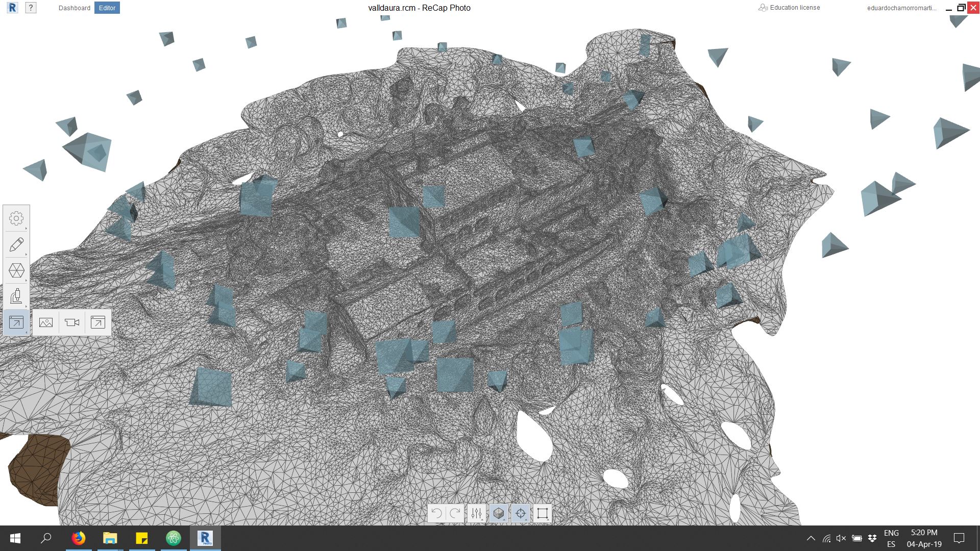Toggle camera positions crosshair button

point(521,513)
